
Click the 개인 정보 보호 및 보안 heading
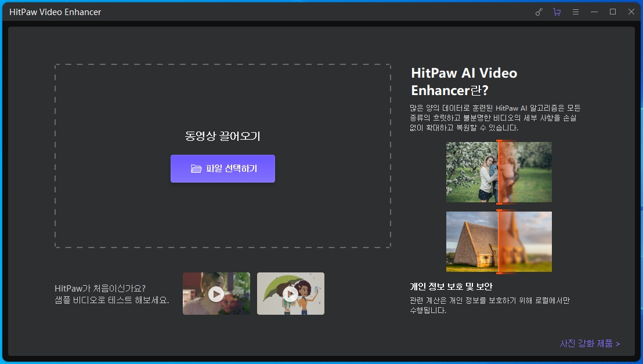point(451,286)
